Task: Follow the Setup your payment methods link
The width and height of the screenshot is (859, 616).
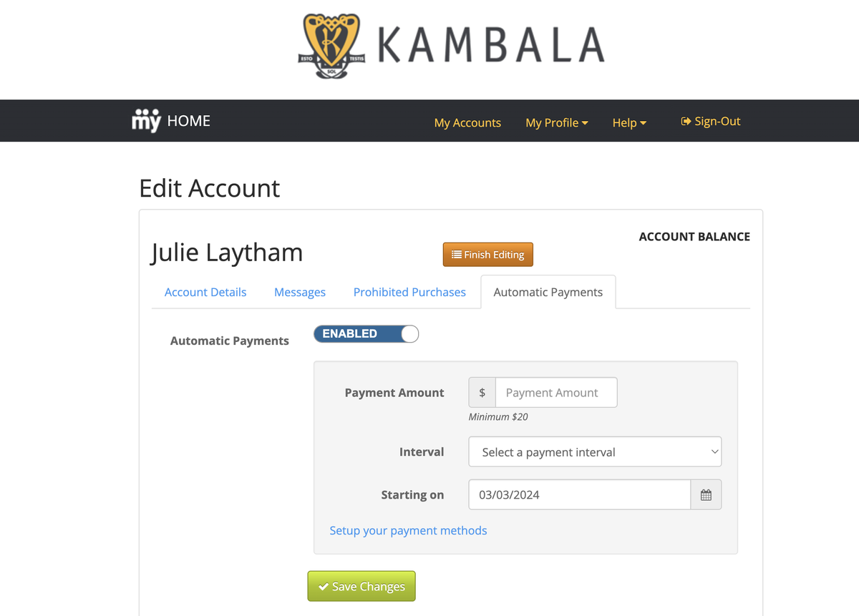Action: [x=408, y=530]
